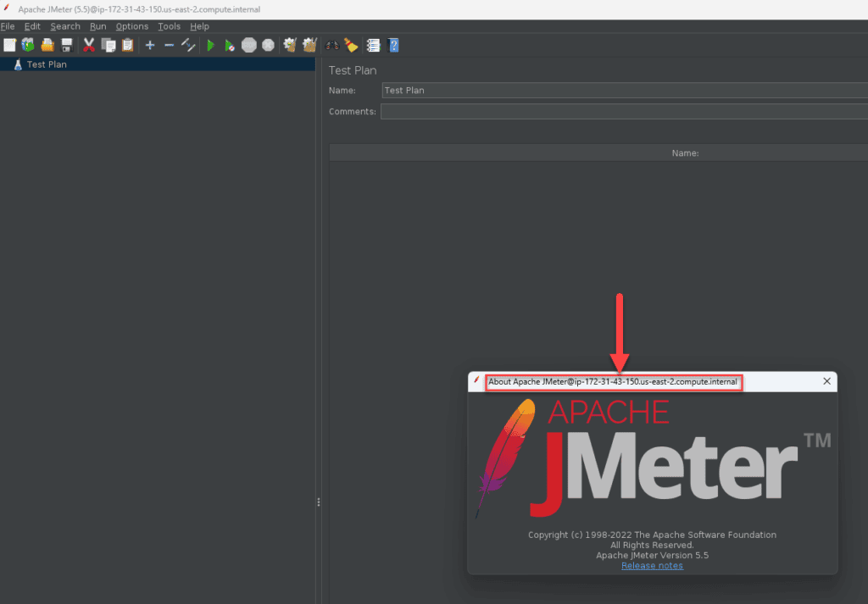This screenshot has width=868, height=604.
Task: Open a test plan file
Action: tap(47, 45)
